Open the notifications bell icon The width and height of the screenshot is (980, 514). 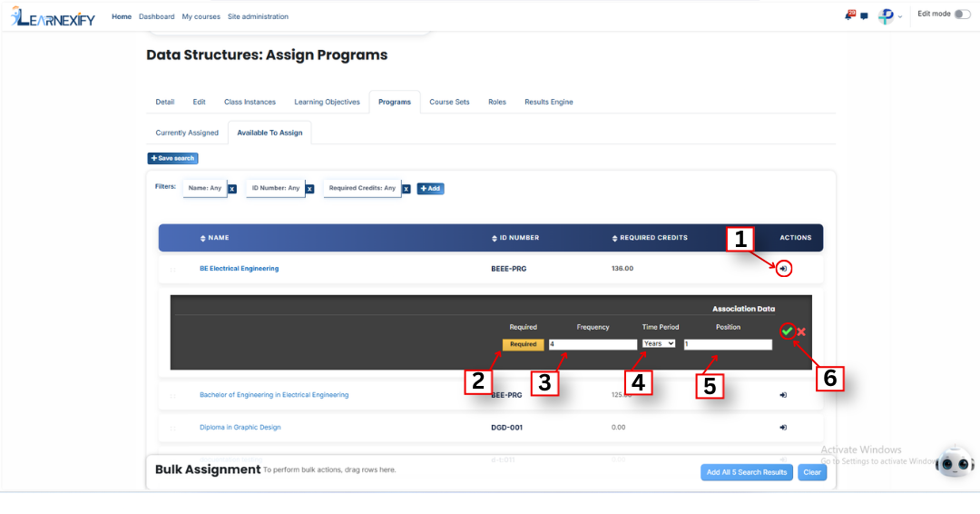(849, 15)
